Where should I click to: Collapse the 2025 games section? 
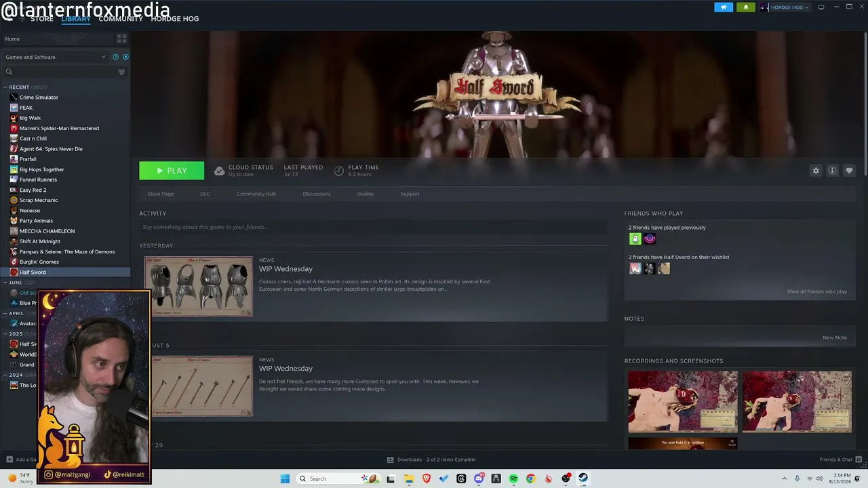pos(5,334)
